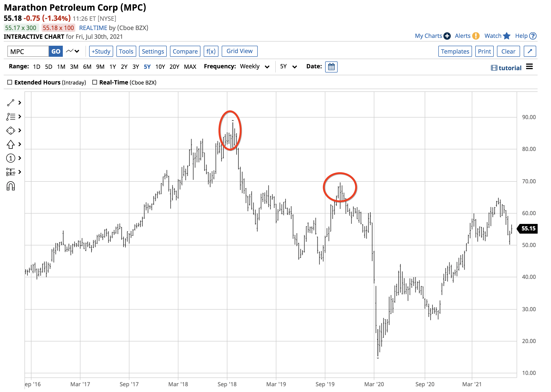
Task: Click the +Study button
Action: coord(101,51)
